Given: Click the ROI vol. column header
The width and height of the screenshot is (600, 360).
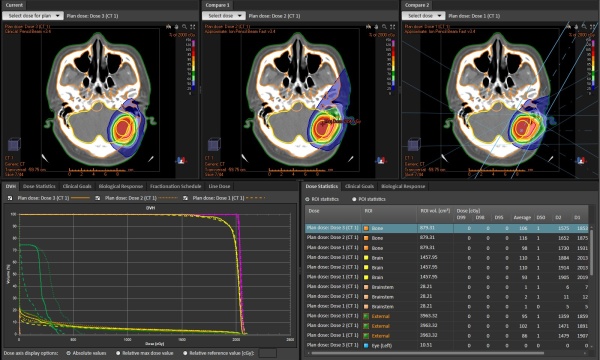Looking at the screenshot, I should tap(435, 214).
